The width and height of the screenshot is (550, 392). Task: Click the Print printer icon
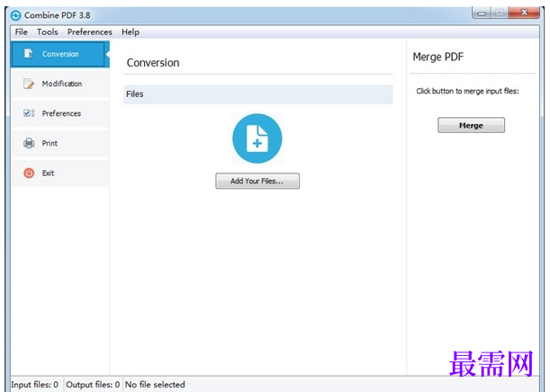(29, 143)
